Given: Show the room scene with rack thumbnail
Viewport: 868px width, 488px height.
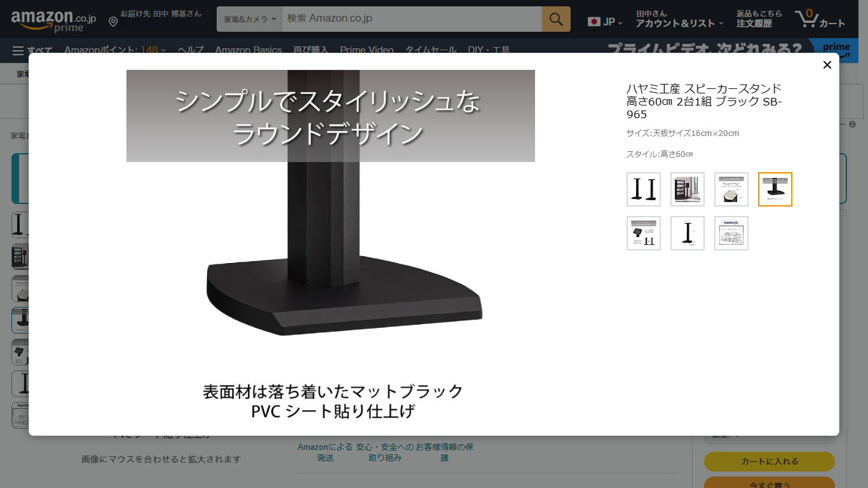Looking at the screenshot, I should [x=688, y=189].
